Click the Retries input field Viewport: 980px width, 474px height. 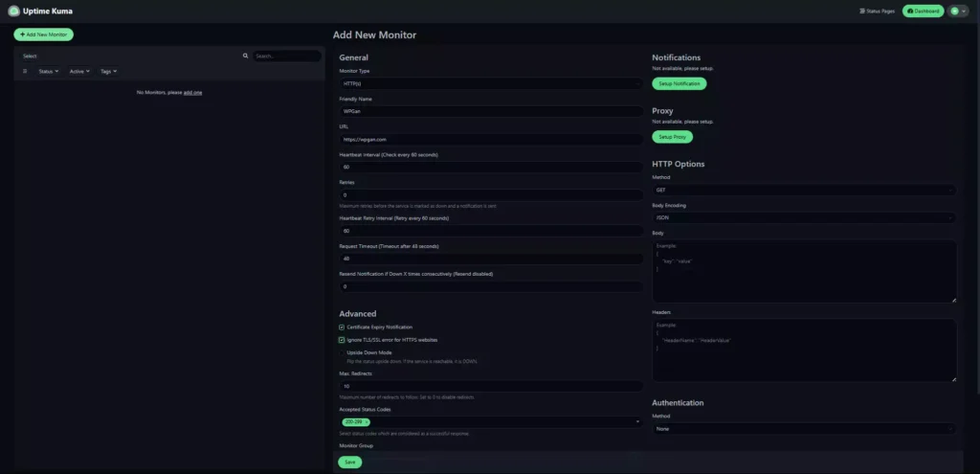point(491,195)
